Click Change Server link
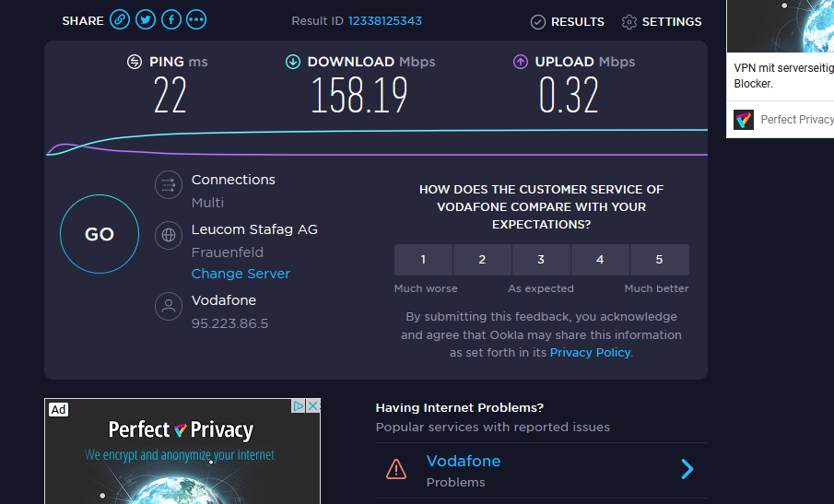834x504 pixels. coord(241,274)
